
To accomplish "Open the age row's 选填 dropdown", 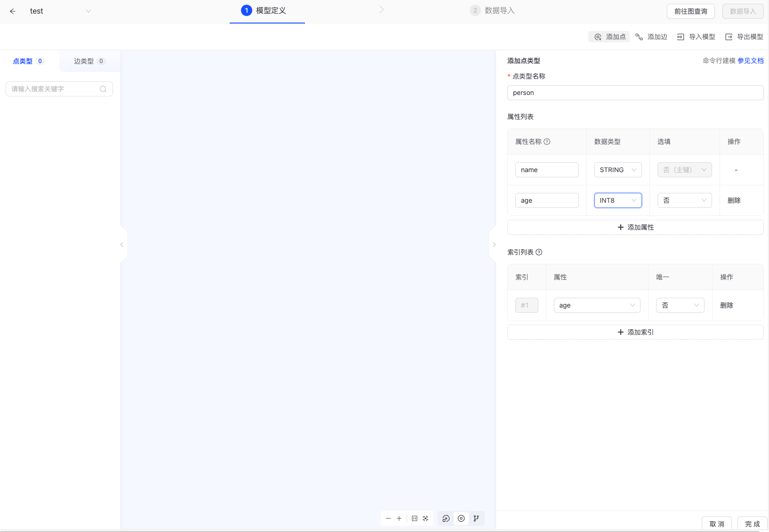I will 684,200.
